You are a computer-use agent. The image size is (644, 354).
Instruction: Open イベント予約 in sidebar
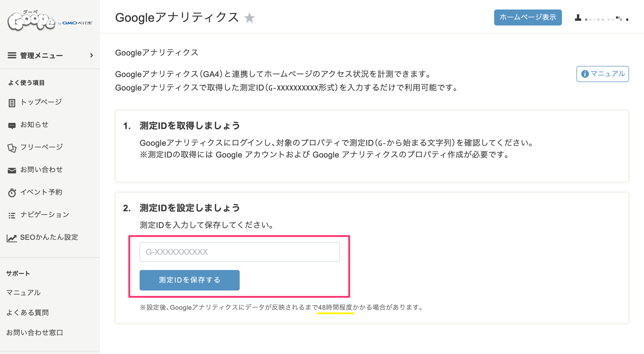[x=41, y=192]
